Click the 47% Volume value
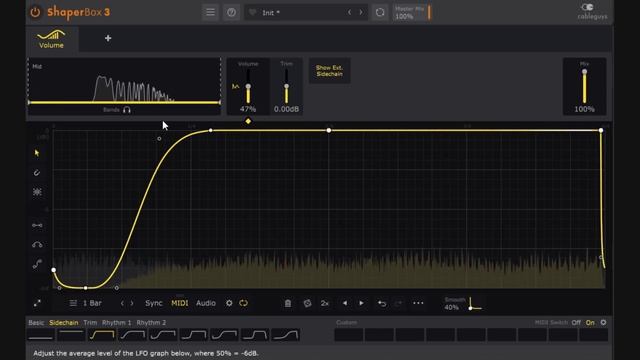640x360 pixels. (x=248, y=109)
